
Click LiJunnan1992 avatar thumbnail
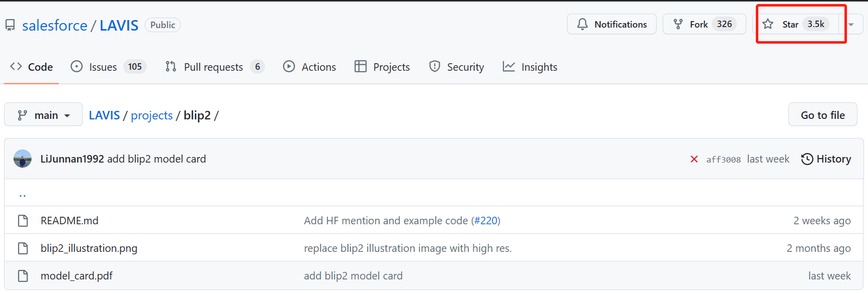click(x=23, y=159)
